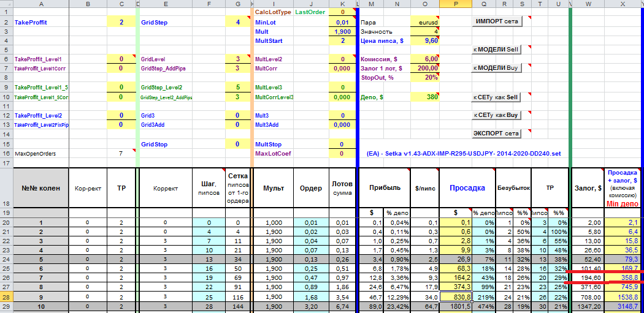Select the Депо value 380
The height and width of the screenshot is (313, 644).
point(424,97)
